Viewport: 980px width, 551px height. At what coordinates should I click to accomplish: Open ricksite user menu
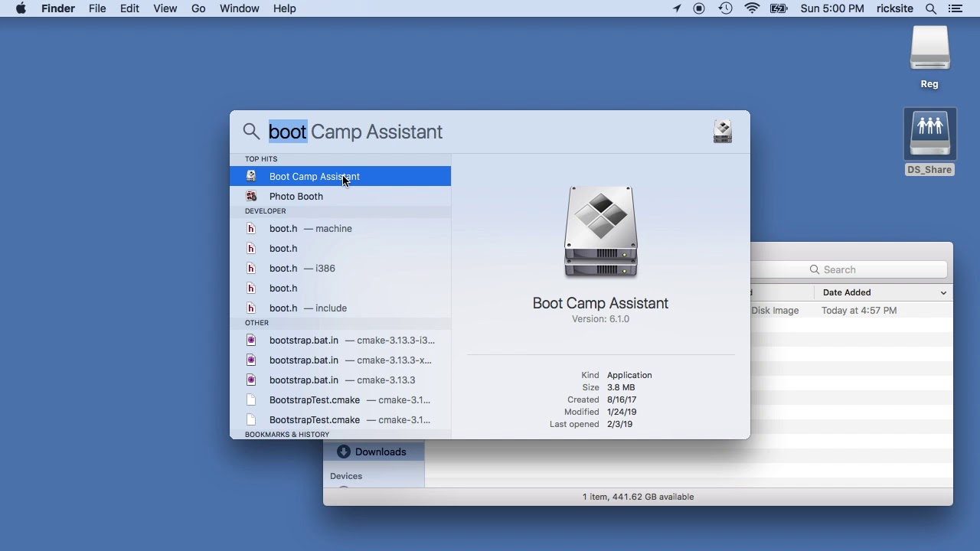tap(894, 8)
